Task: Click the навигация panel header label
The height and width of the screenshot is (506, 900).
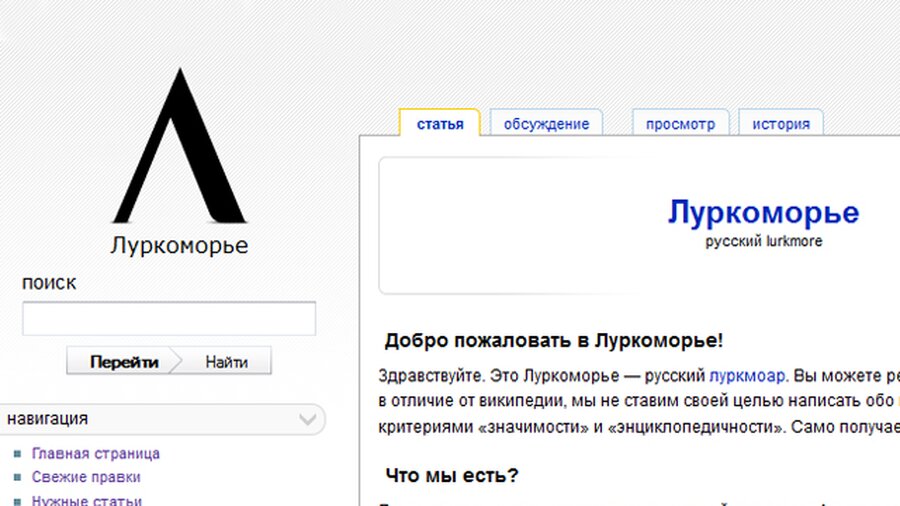Action: (x=47, y=419)
